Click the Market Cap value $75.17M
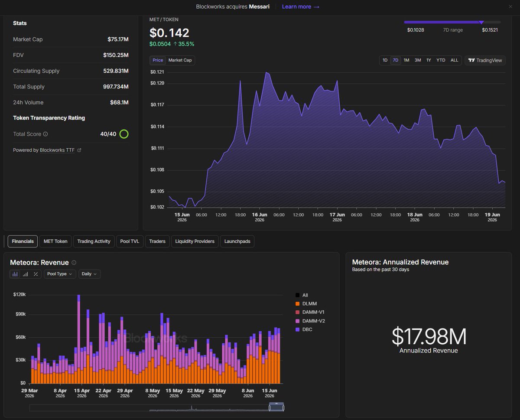Screen dimensions: 520x420 (x=118, y=39)
